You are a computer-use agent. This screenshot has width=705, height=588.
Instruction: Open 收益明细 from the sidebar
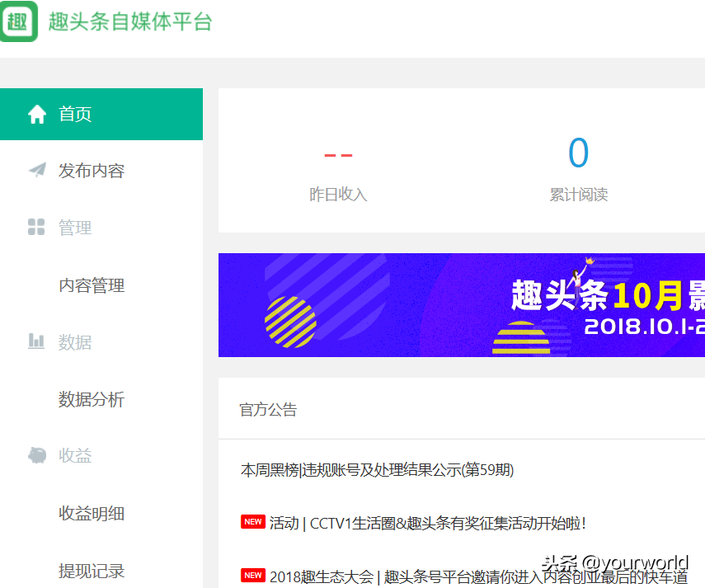(x=92, y=514)
